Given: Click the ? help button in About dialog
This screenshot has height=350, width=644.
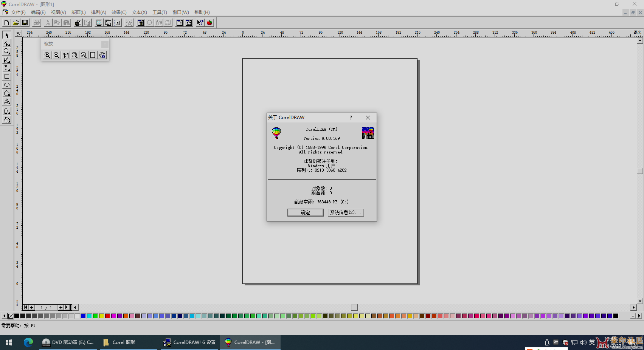Looking at the screenshot, I should 351,118.
